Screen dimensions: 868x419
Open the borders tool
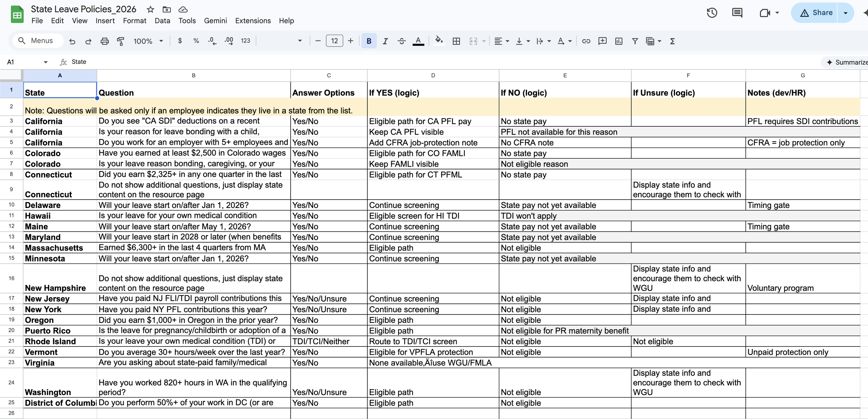pyautogui.click(x=456, y=41)
